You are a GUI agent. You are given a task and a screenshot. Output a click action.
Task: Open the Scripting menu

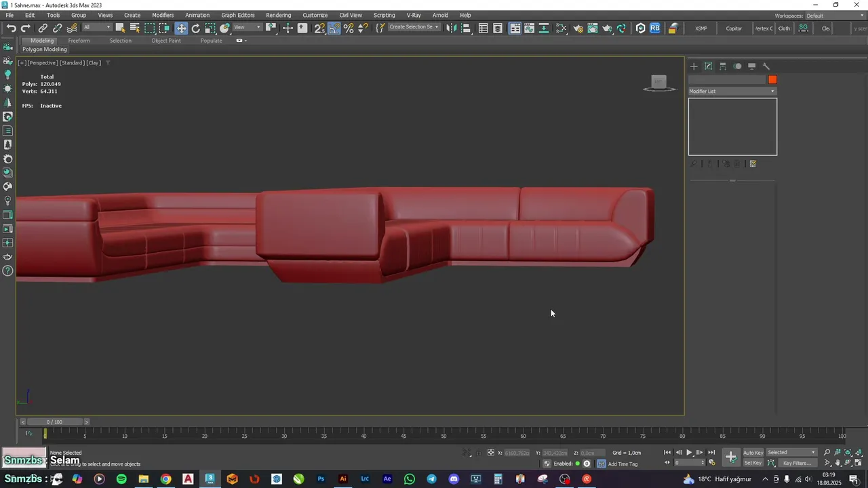click(384, 15)
